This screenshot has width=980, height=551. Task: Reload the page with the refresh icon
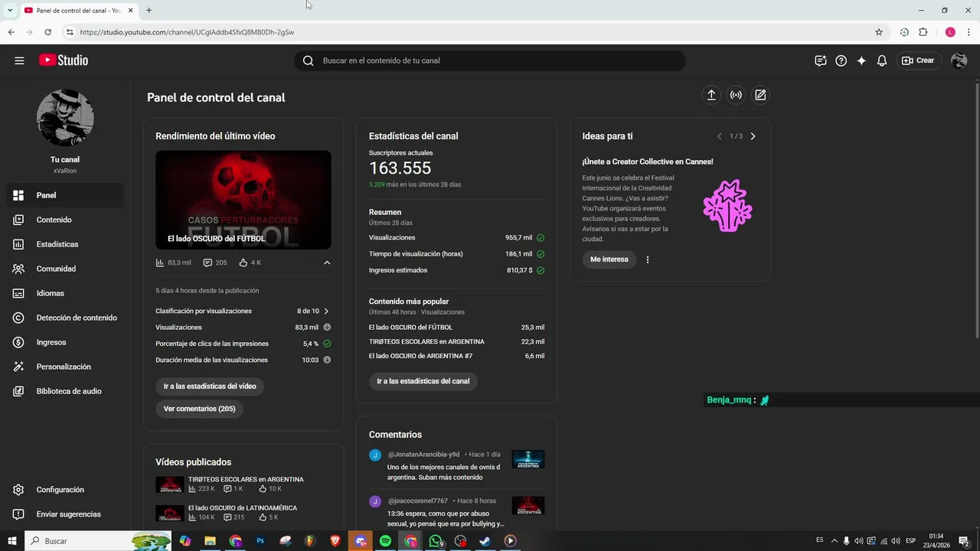pyautogui.click(x=47, y=32)
